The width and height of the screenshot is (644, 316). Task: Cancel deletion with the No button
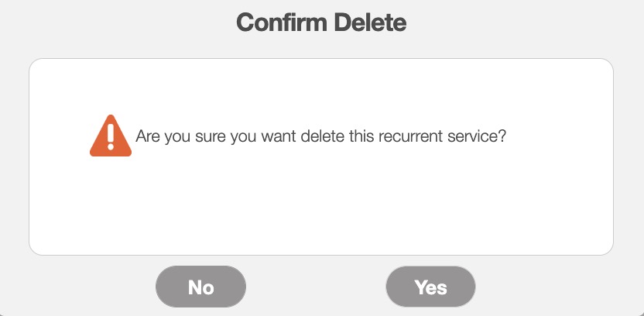(x=200, y=287)
